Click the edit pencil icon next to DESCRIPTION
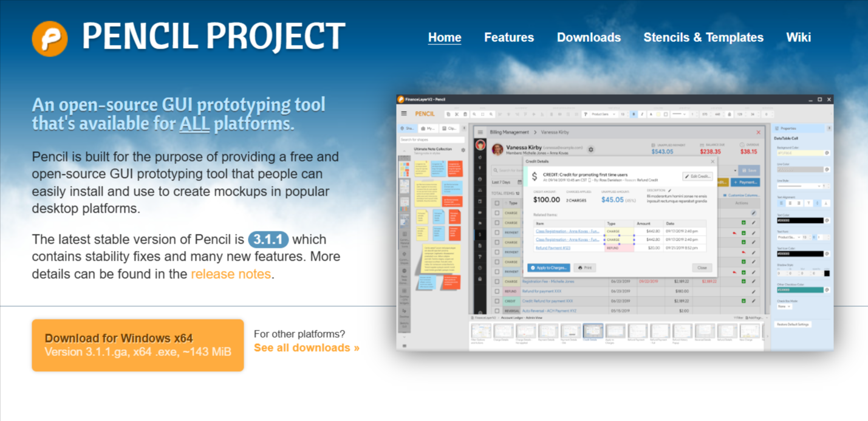This screenshot has height=421, width=868. click(669, 190)
